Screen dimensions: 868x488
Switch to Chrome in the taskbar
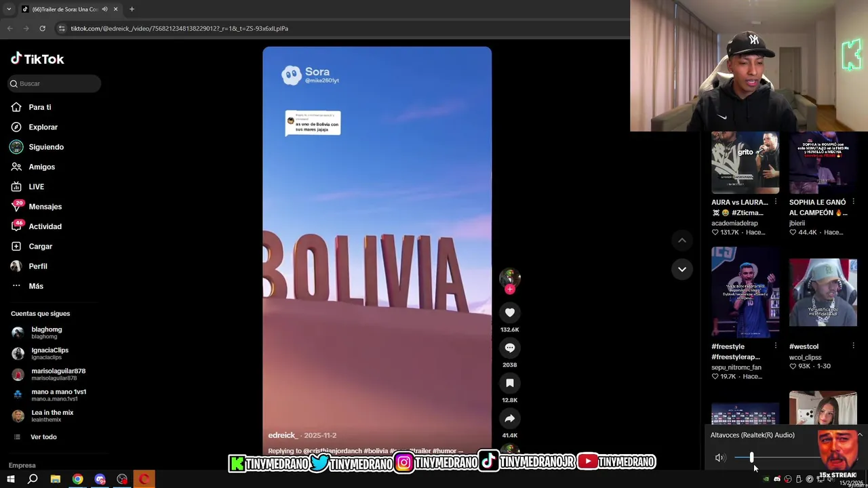pyautogui.click(x=78, y=479)
